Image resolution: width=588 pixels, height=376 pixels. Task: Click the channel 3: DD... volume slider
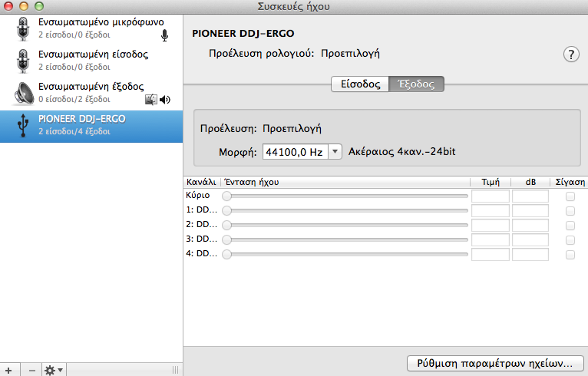[345, 239]
